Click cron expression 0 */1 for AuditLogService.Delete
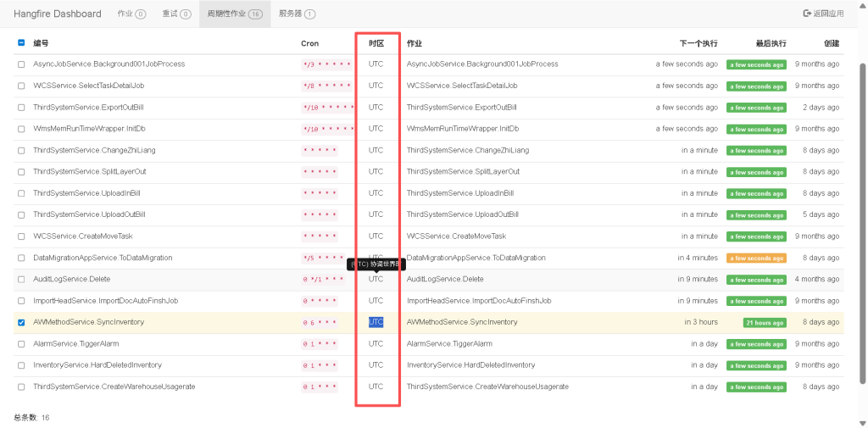 (323, 280)
